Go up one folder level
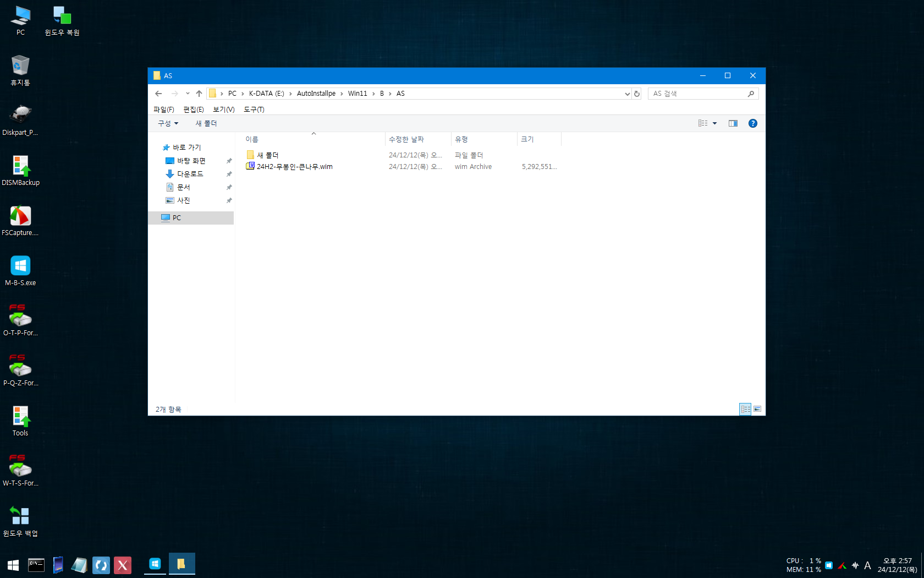Image resolution: width=924 pixels, height=578 pixels. pos(199,94)
